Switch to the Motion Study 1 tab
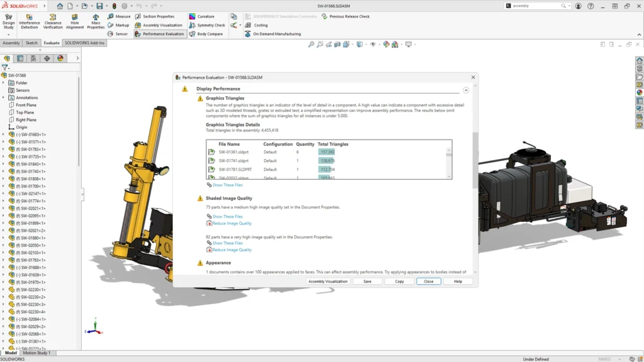The image size is (644, 362). [x=37, y=353]
